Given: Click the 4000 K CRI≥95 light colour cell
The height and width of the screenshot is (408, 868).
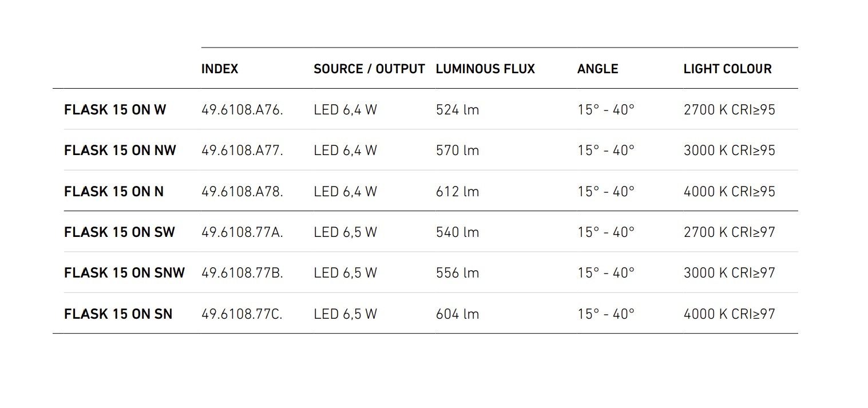Looking at the screenshot, I should pyautogui.click(x=729, y=192).
